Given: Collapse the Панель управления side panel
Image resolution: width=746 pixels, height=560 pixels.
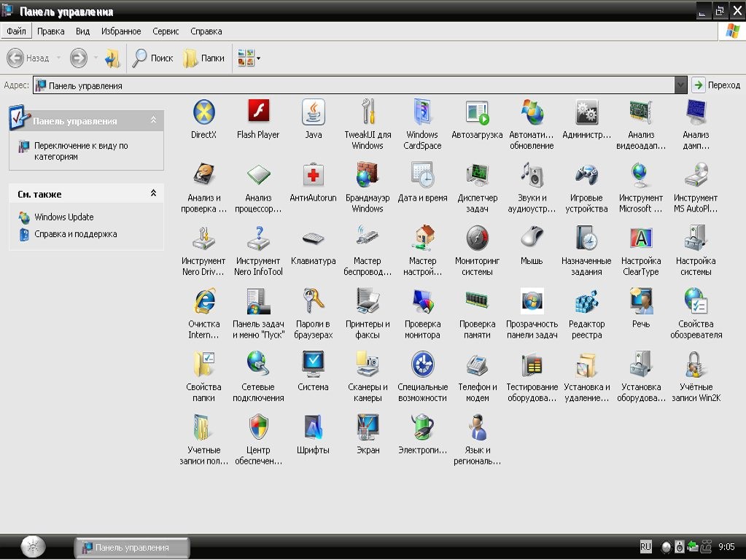Looking at the screenshot, I should click(153, 120).
